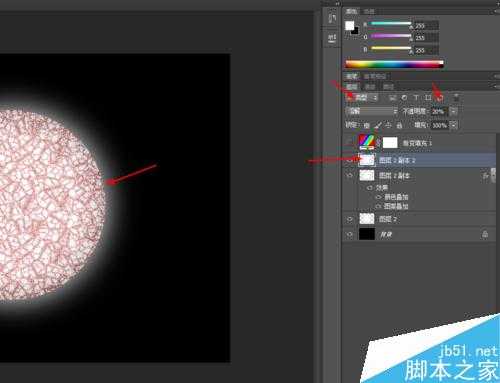Click the G value field showing 255

point(426,38)
